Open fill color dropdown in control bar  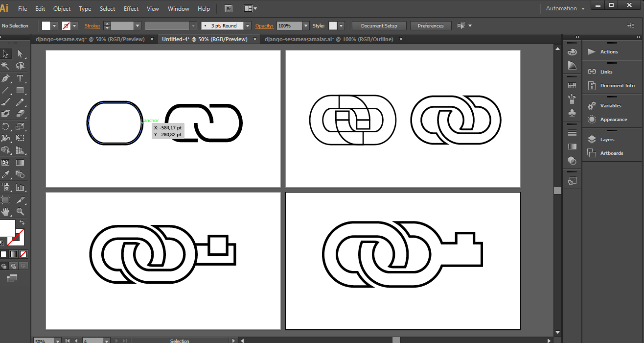click(54, 25)
